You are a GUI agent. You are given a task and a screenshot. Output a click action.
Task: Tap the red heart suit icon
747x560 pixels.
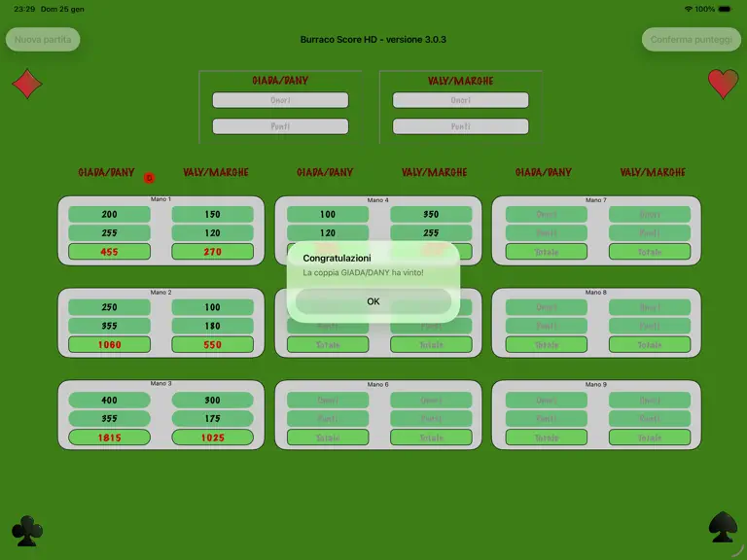point(723,84)
